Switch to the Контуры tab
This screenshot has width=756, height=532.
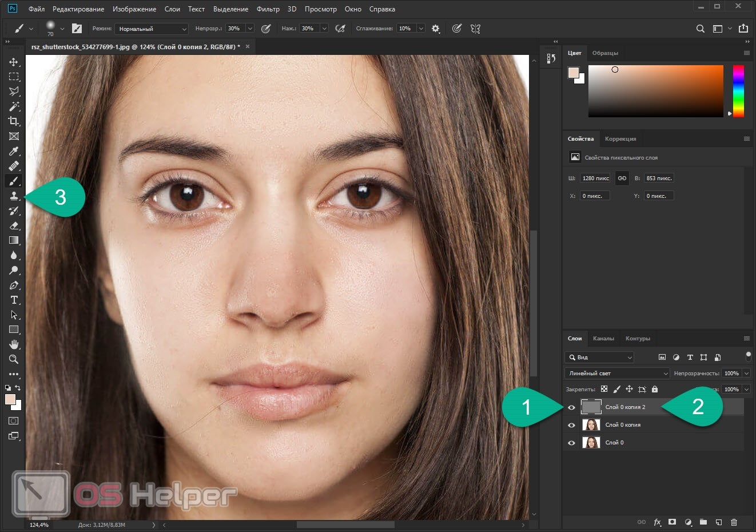tap(638, 339)
